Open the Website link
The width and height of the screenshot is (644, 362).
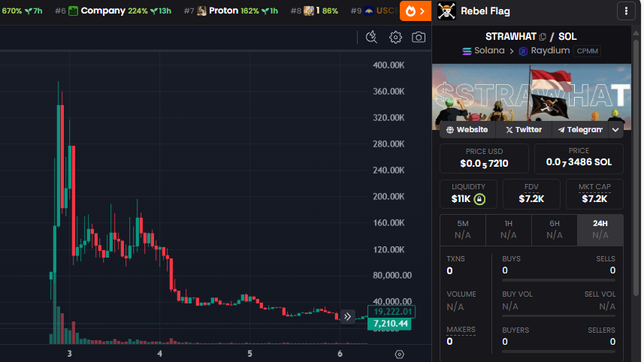(x=467, y=130)
